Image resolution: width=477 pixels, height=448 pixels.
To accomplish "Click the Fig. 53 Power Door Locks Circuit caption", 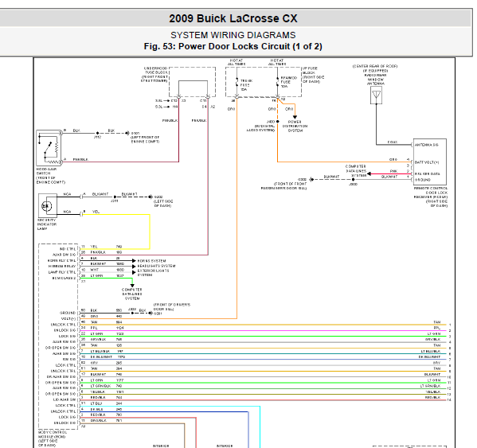I will pos(233,46).
